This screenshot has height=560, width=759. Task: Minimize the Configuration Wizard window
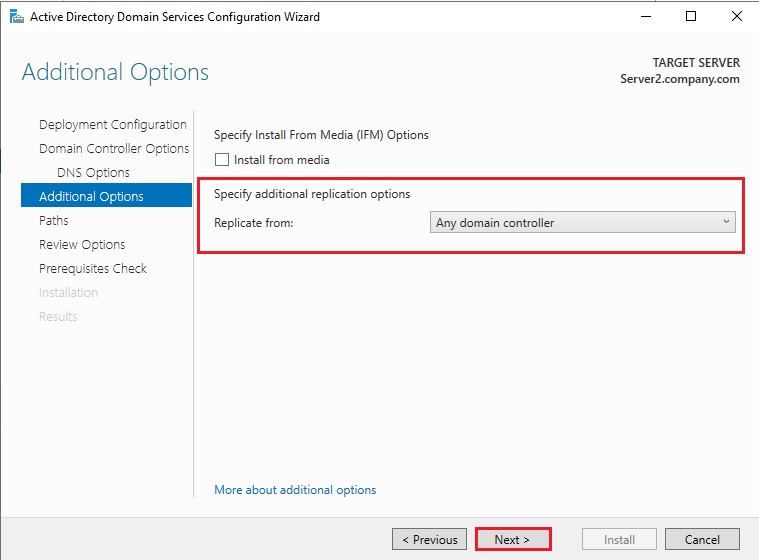pyautogui.click(x=646, y=17)
